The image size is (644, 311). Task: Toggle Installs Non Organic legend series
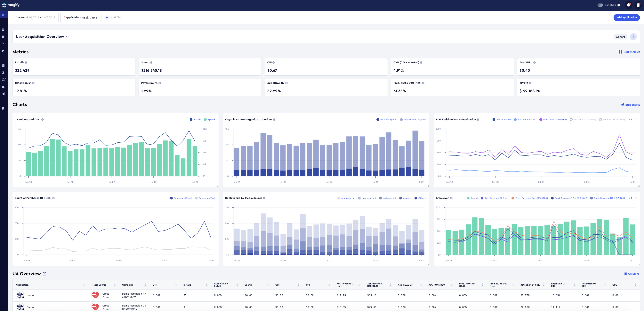tap(413, 120)
